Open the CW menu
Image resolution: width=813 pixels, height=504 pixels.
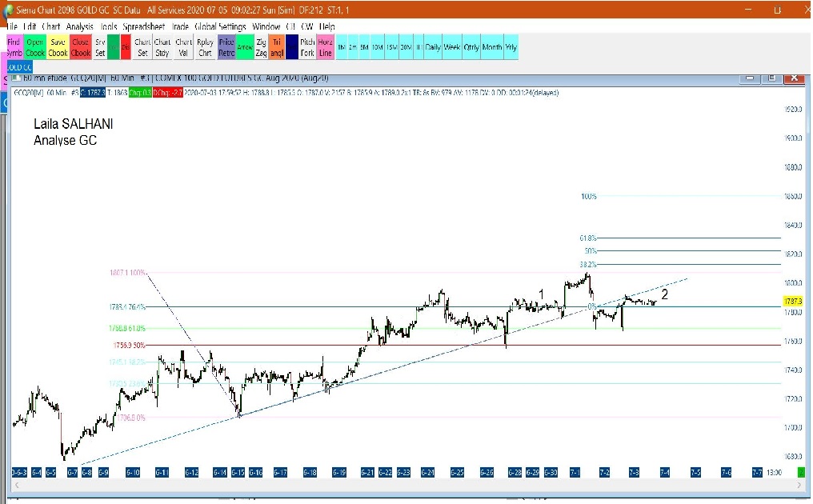[307, 26]
